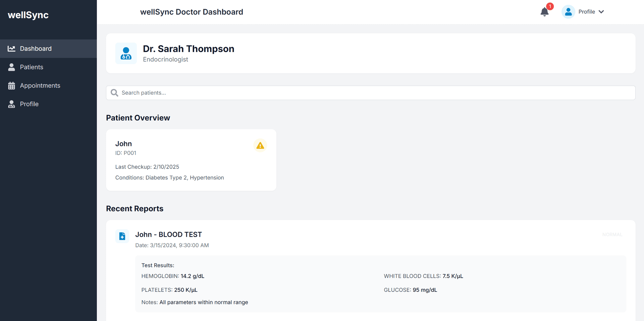Switch to the Patients section
This screenshot has height=321, width=644.
pos(31,67)
